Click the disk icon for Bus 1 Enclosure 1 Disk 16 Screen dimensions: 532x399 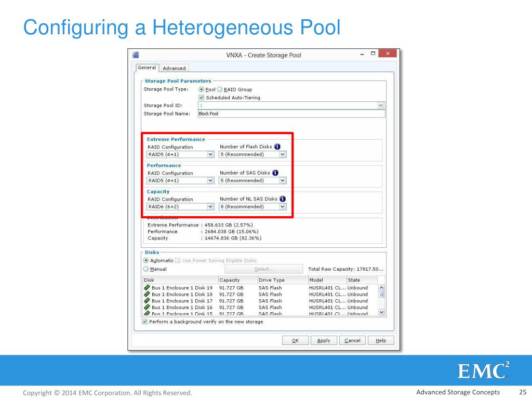[147, 307]
